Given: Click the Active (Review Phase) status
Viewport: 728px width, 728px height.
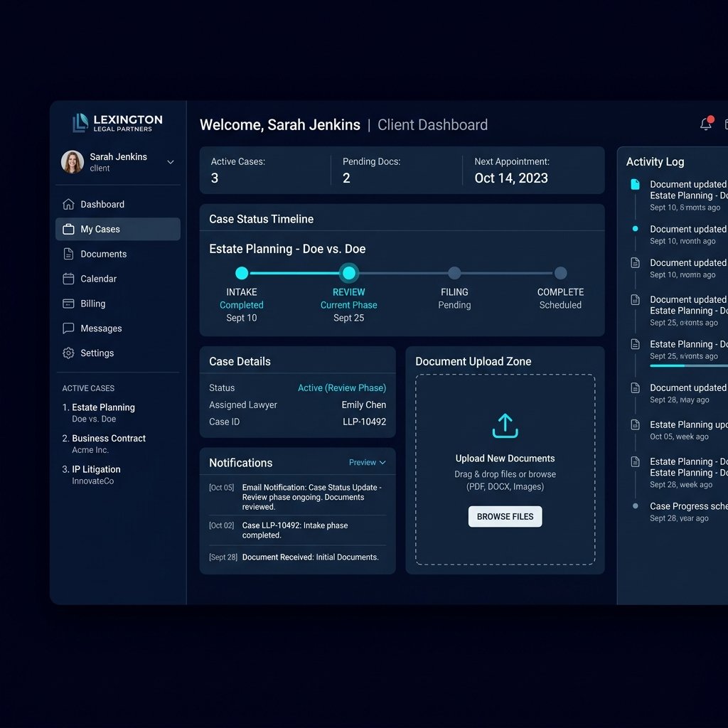Looking at the screenshot, I should tap(342, 387).
